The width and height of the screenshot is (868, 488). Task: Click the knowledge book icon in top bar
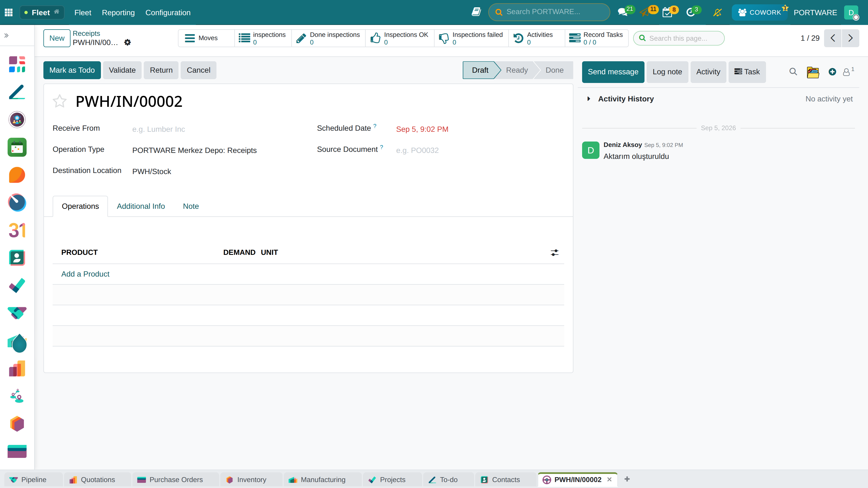476,12
